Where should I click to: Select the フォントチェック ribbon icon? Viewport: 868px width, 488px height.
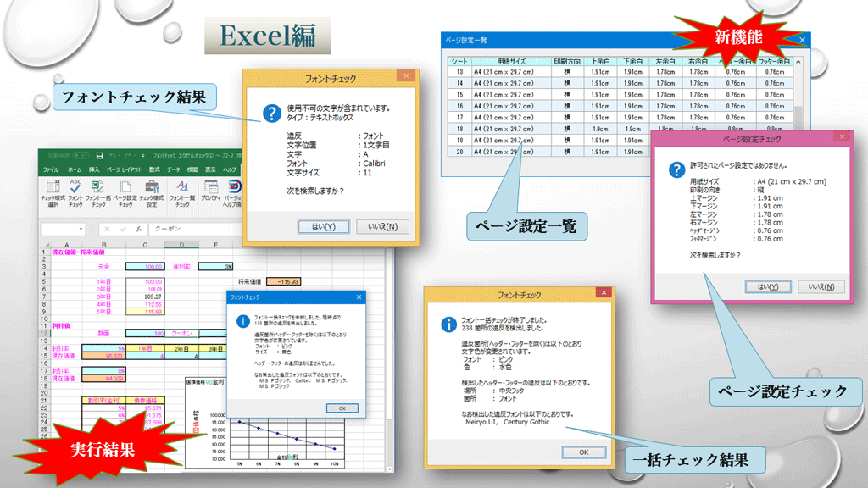tap(75, 191)
